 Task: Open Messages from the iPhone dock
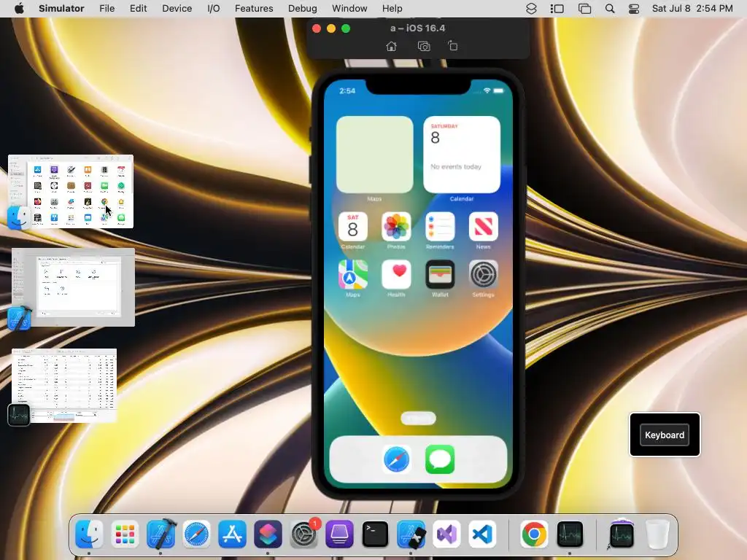(x=440, y=459)
